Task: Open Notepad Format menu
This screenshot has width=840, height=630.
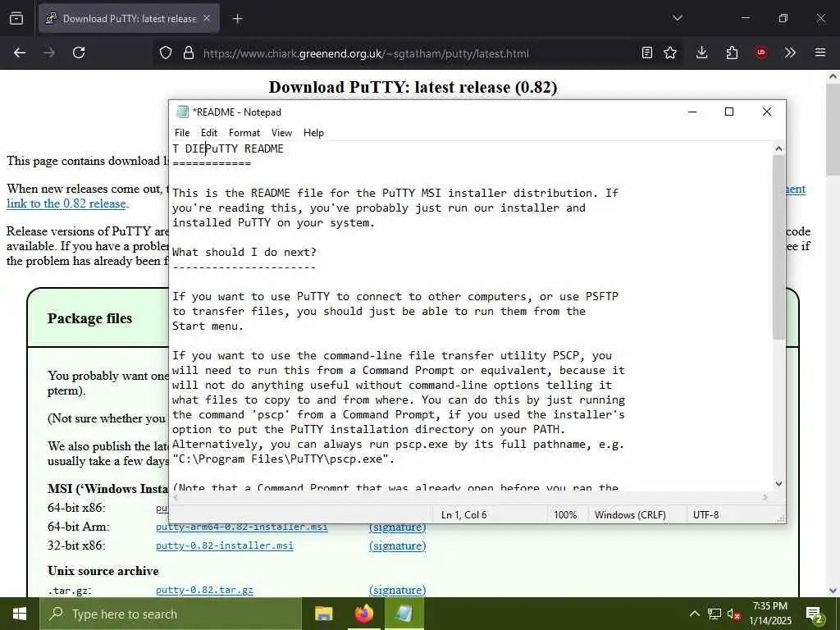Action: (244, 133)
